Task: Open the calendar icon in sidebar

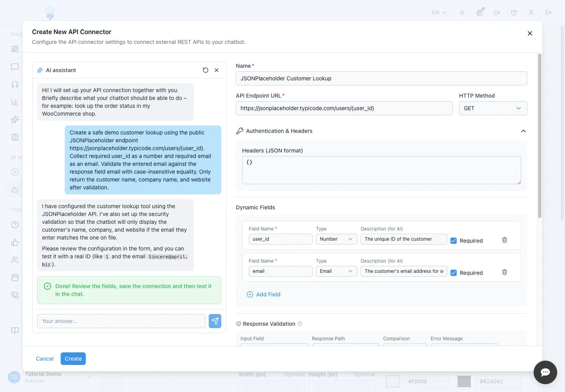Action: pyautogui.click(x=15, y=278)
